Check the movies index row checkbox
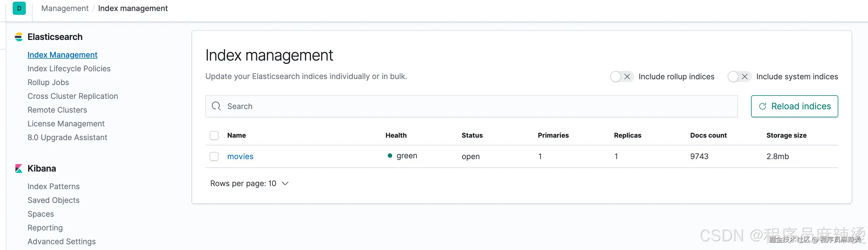This screenshot has height=250, width=868. click(x=214, y=156)
